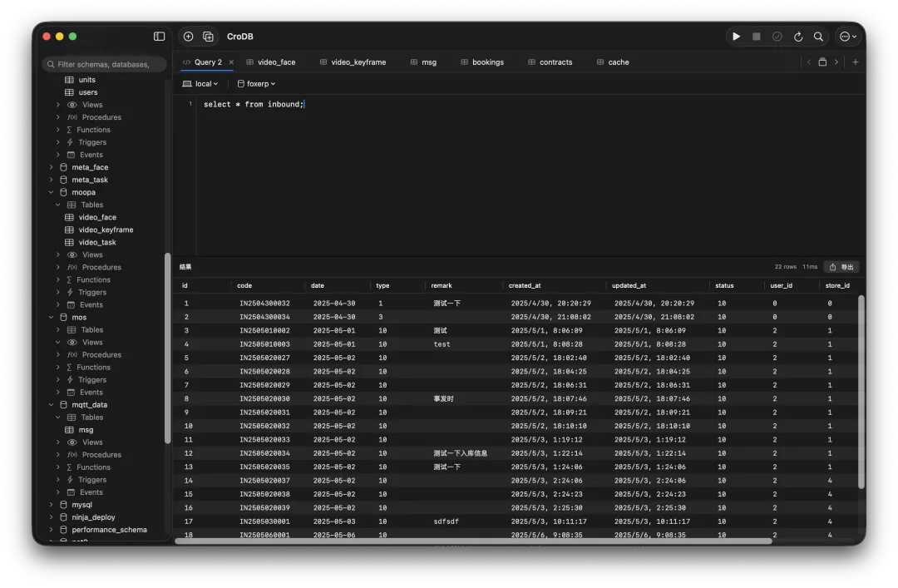Screen dimensions: 898x588
Task: Click Triggers lightning icon under moopa
Action: tap(70, 292)
